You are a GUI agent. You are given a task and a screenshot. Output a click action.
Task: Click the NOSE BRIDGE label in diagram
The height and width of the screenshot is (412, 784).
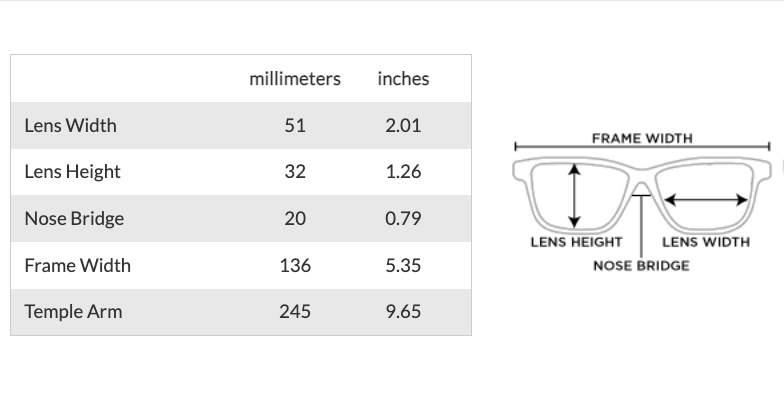click(641, 265)
